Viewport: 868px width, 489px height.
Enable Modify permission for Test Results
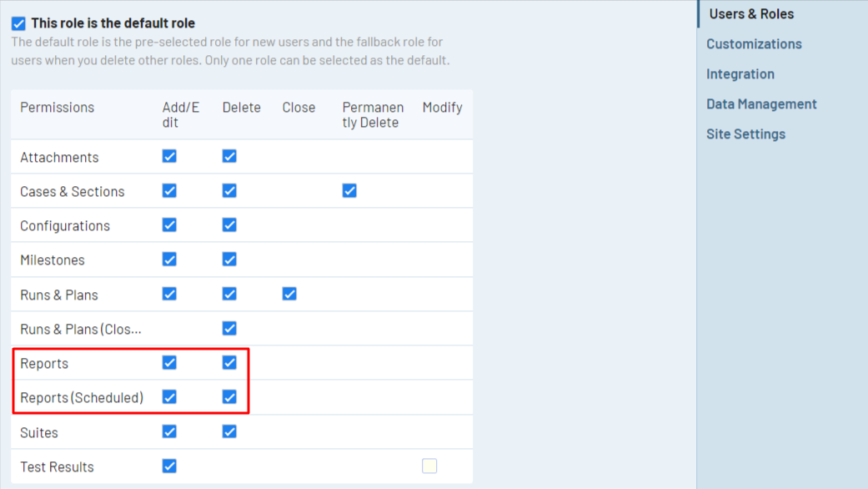[429, 466]
